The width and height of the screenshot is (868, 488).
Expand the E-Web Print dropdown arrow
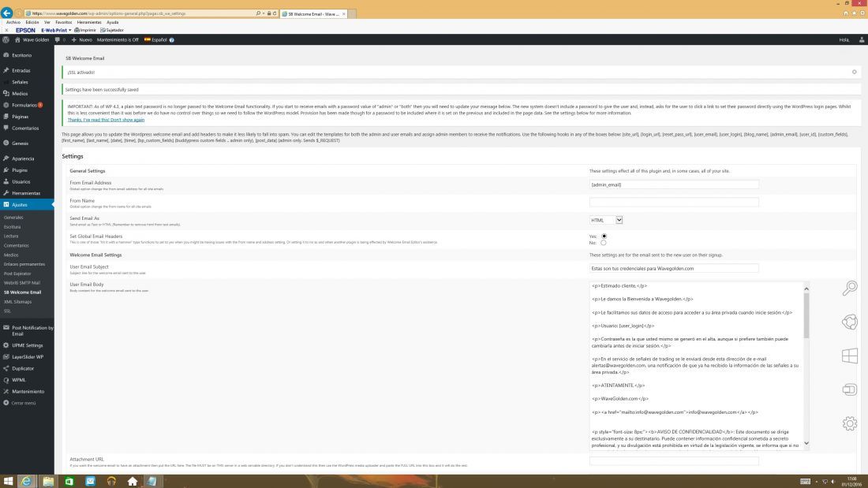coord(69,31)
